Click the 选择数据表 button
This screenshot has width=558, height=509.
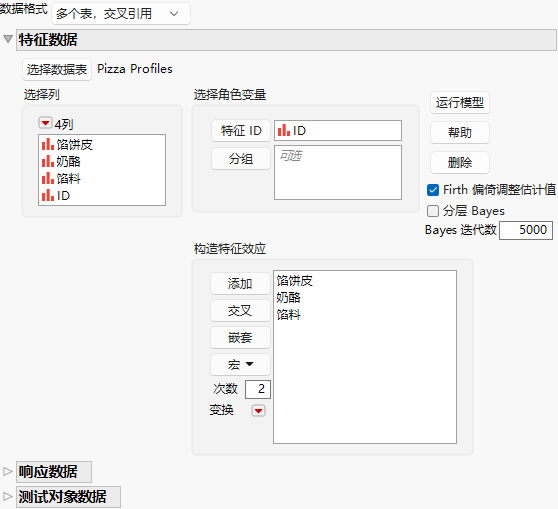(57, 69)
